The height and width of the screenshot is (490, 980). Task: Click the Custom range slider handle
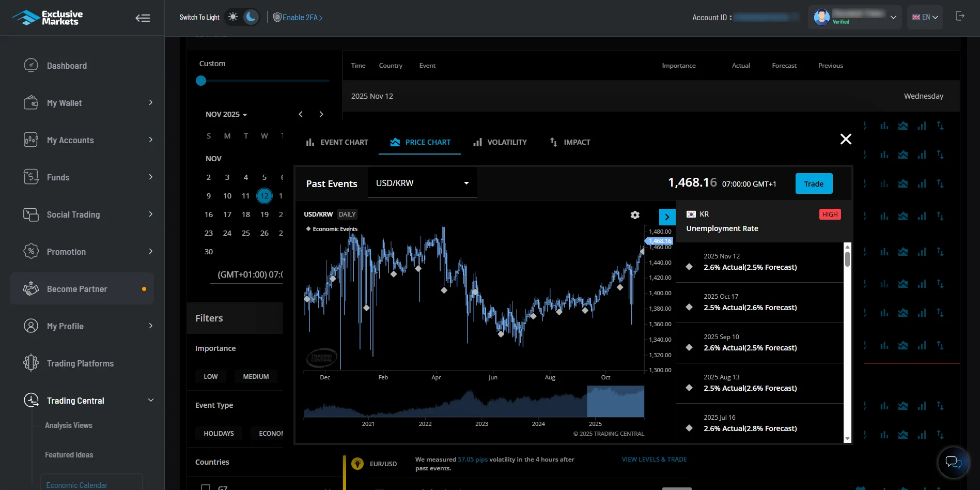pyautogui.click(x=201, y=81)
